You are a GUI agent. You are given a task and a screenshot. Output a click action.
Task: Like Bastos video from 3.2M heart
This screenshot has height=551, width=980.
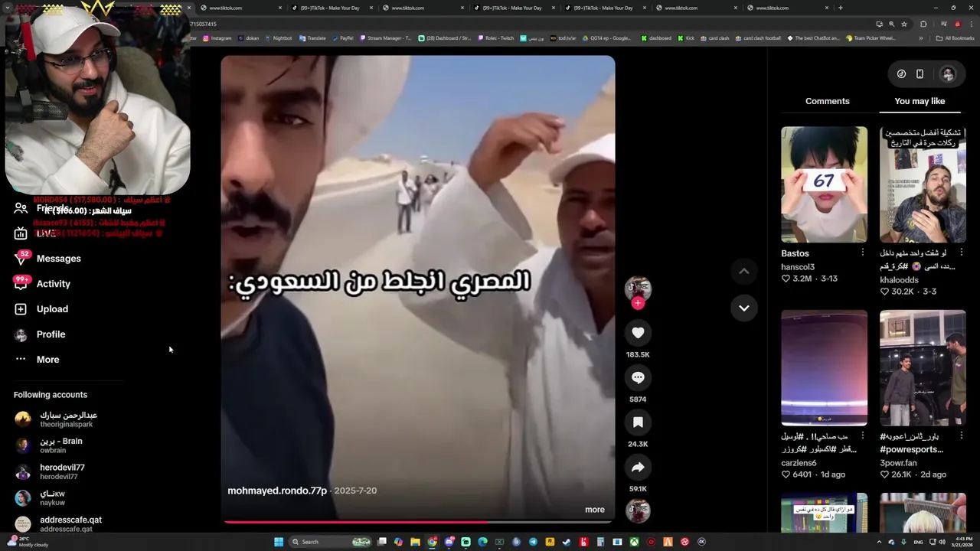[786, 279]
